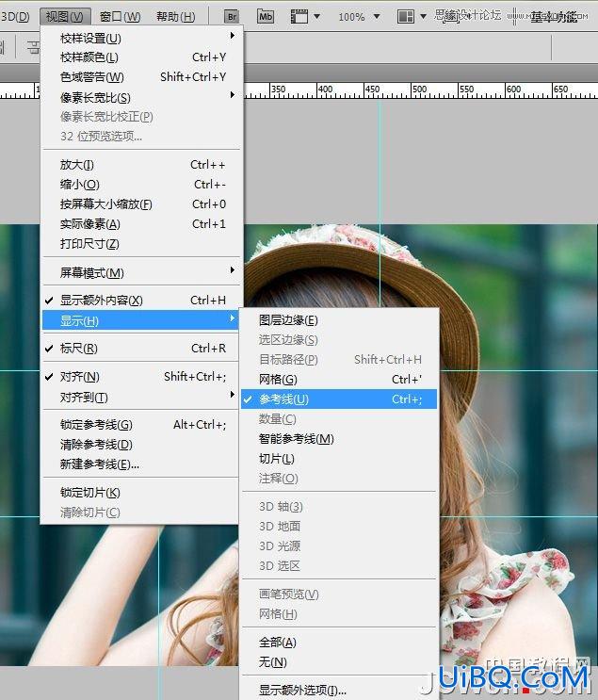Select 实际像素(A) actual pixels

coord(141,223)
